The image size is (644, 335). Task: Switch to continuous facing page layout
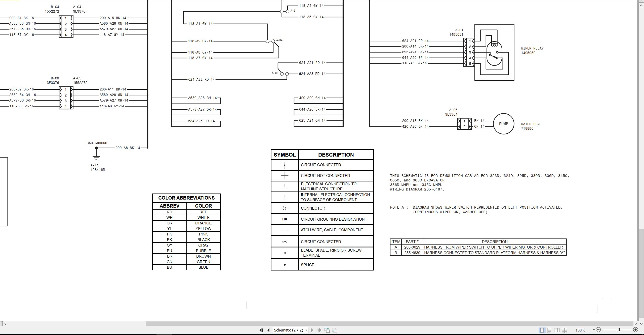(565, 330)
